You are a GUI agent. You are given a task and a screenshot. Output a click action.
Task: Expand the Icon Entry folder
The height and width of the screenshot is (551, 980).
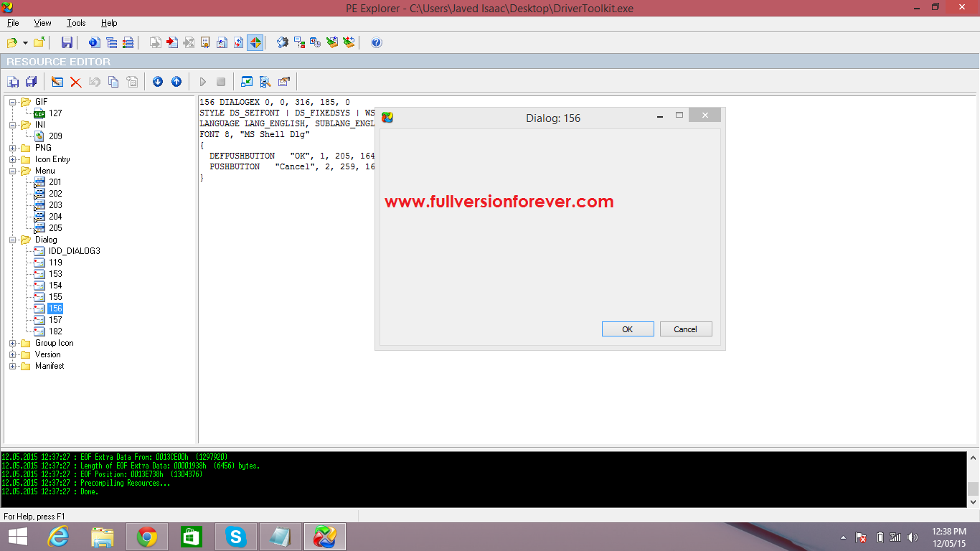coord(13,159)
